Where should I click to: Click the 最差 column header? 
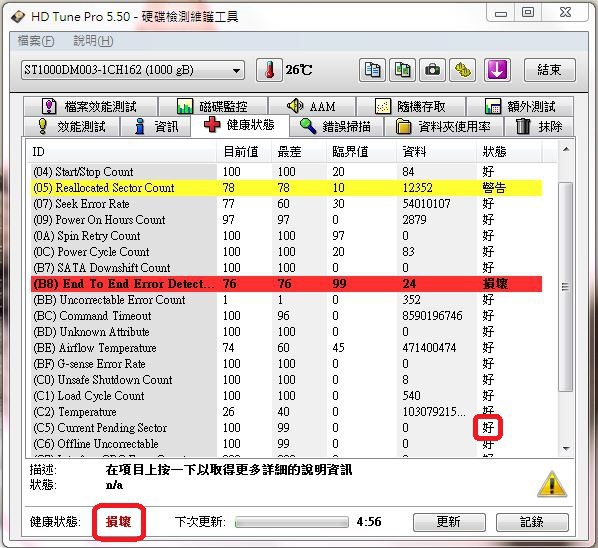[299, 152]
